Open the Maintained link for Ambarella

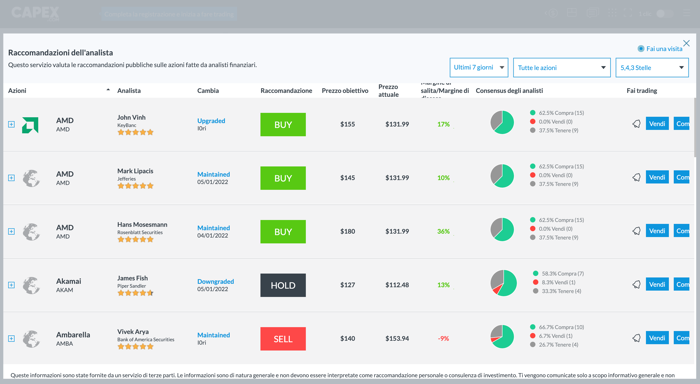click(x=213, y=335)
